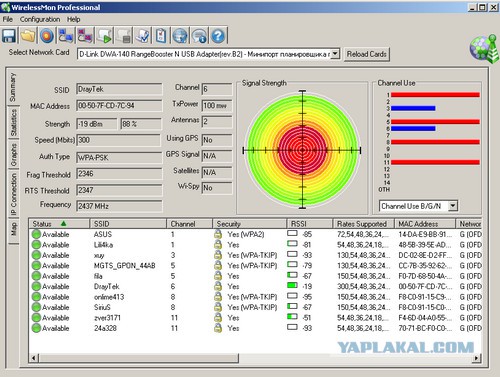Click the padlock icon in the ASUS row
The image size is (500, 377).
(218, 234)
